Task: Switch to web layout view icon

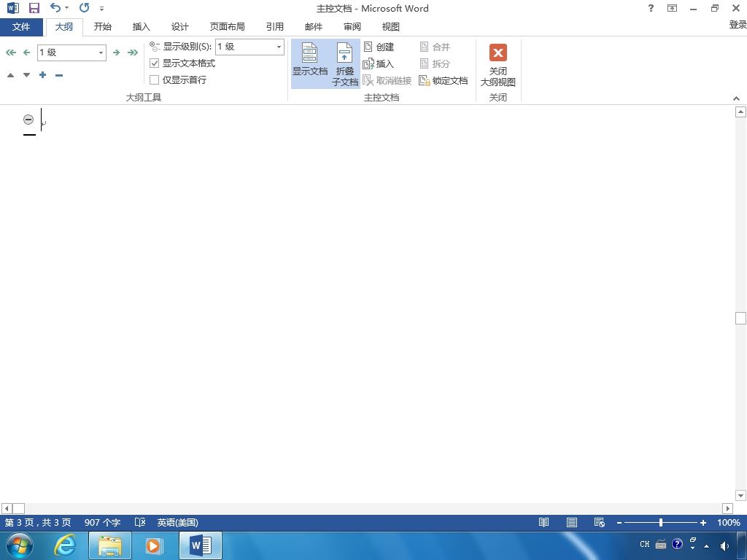Action: click(600, 522)
